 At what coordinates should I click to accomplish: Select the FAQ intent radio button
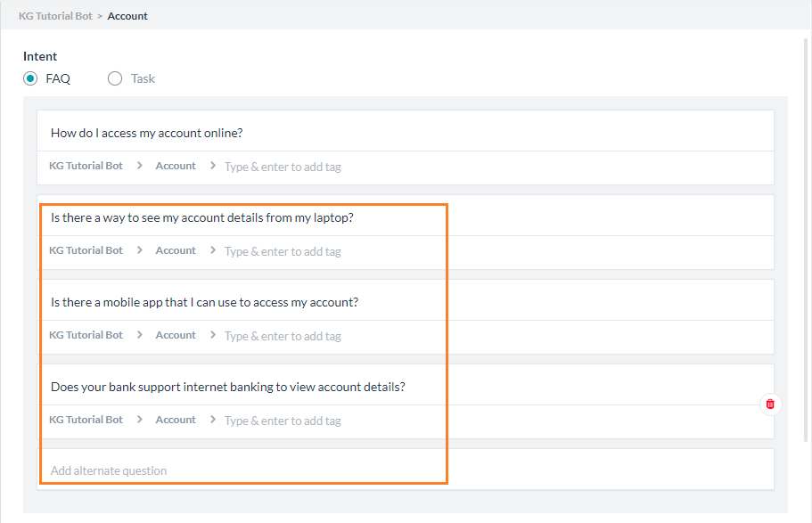30,78
